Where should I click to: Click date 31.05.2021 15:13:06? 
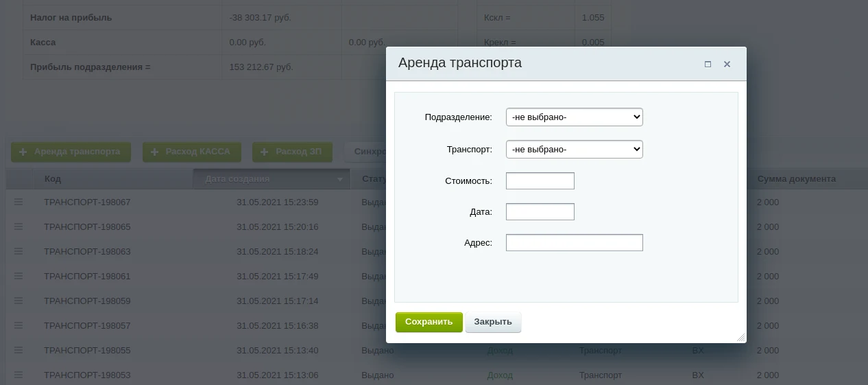tap(278, 375)
